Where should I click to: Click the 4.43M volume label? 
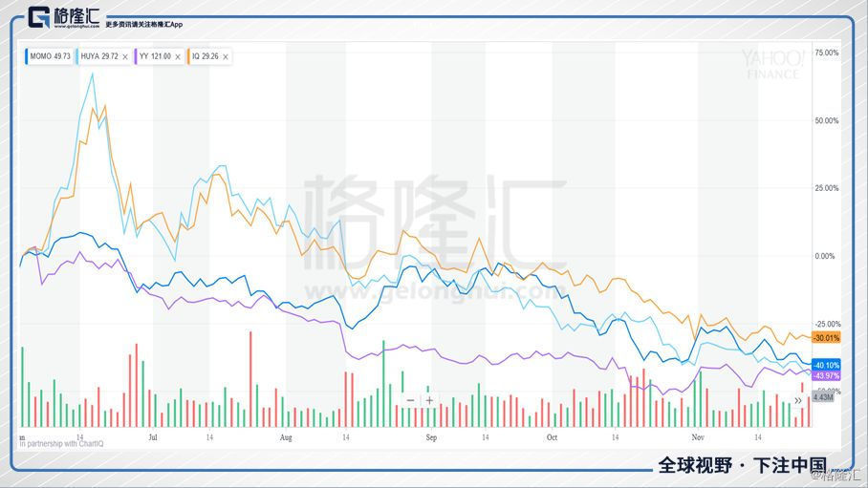[x=823, y=397]
